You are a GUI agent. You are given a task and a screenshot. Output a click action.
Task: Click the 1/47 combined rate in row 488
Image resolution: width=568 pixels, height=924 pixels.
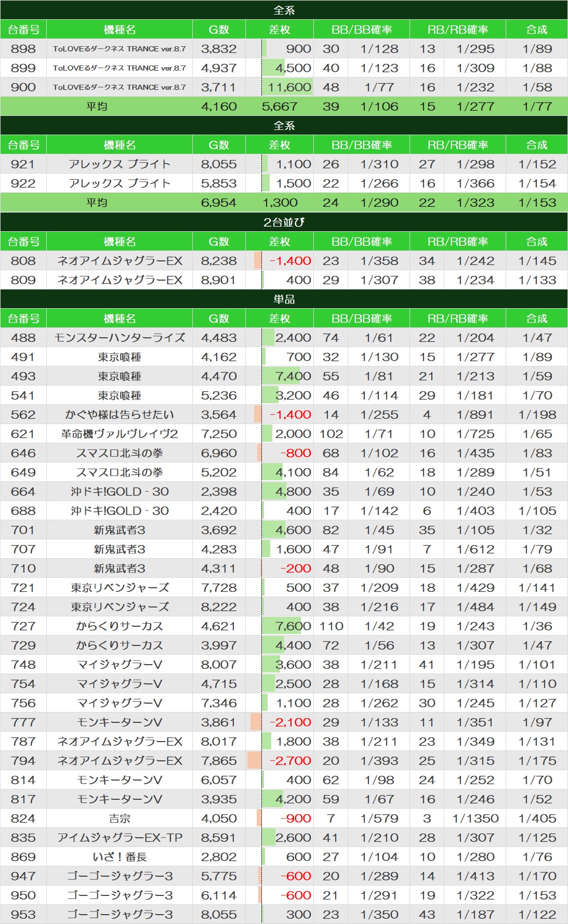[x=537, y=338]
